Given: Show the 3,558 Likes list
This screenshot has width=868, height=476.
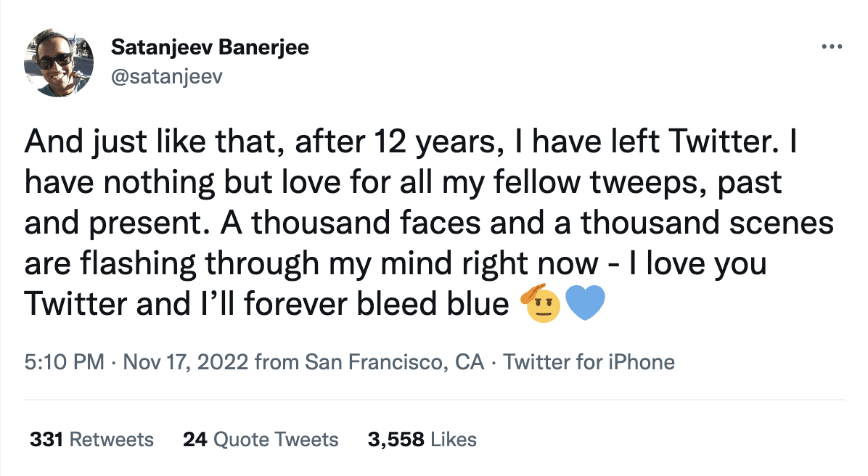Looking at the screenshot, I should coord(422,439).
